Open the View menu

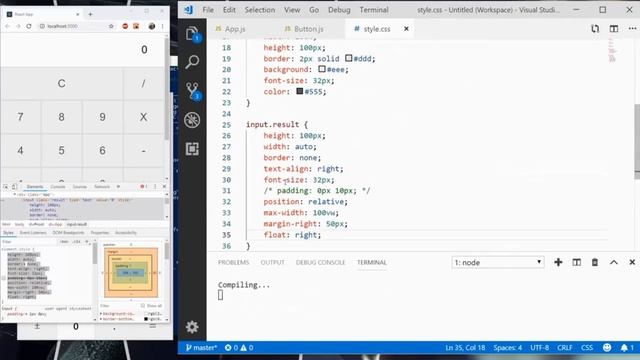click(x=292, y=10)
